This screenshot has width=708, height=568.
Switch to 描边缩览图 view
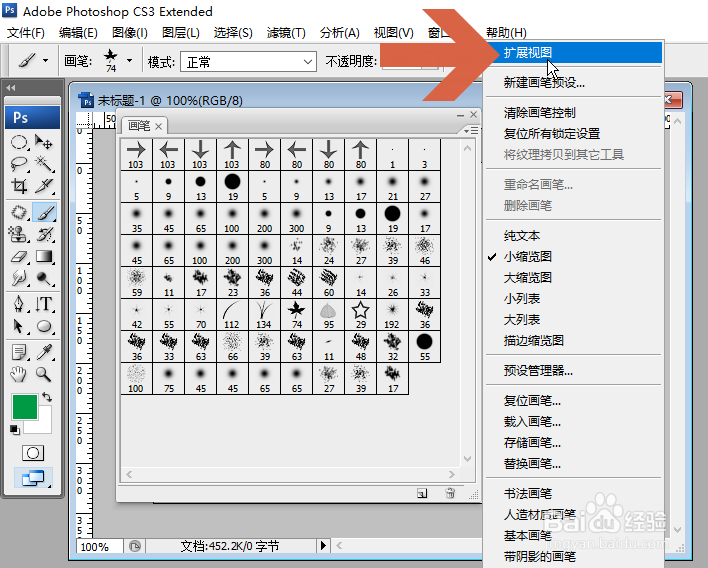[533, 340]
